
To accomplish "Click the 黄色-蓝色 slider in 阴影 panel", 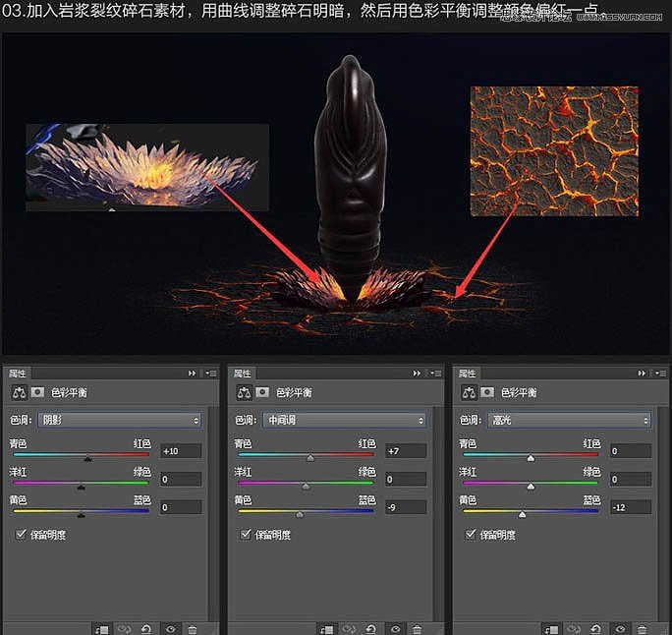I will click(81, 511).
